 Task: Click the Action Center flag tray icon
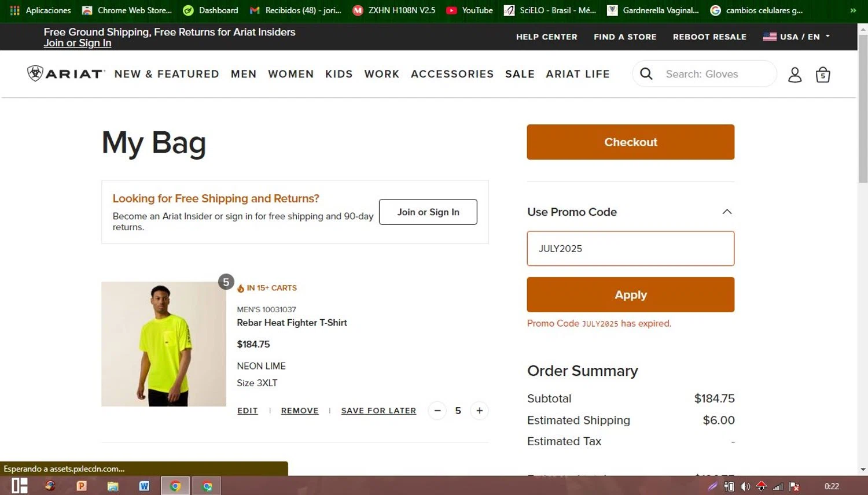pos(794,486)
